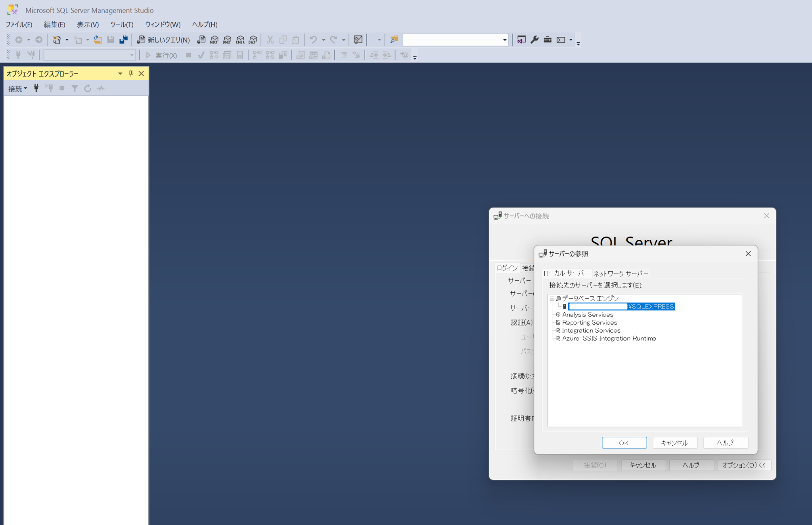Open a new query with the 新しいクエリ icon
The height and width of the screenshot is (525, 812).
[163, 40]
